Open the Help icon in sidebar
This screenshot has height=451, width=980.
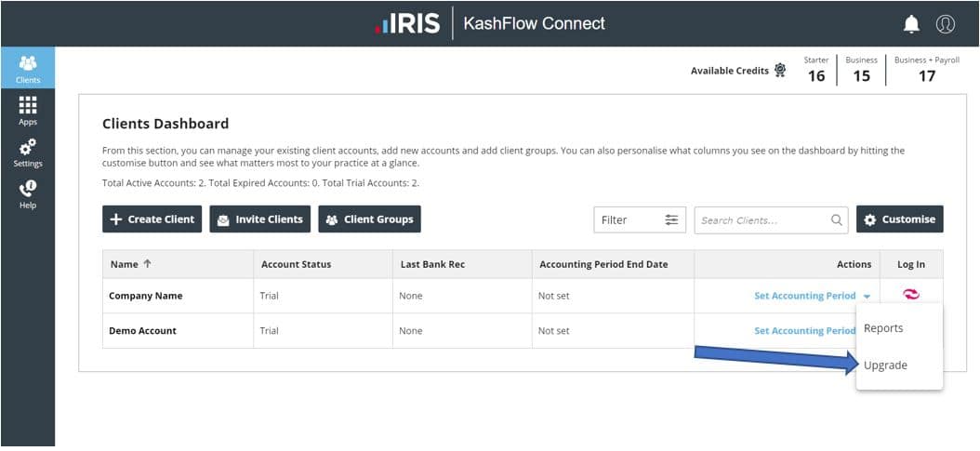coord(27,193)
